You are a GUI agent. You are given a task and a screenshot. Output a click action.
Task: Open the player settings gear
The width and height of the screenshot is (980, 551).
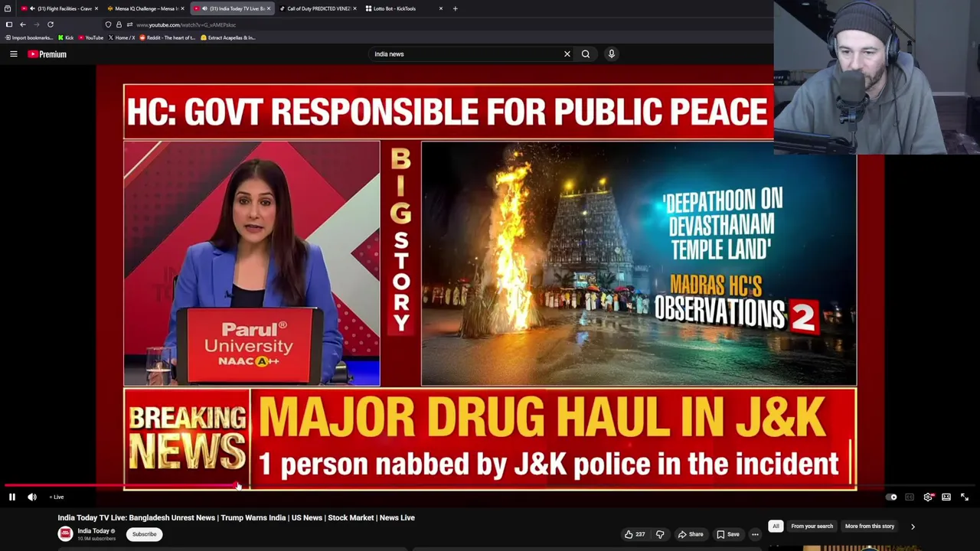click(928, 497)
